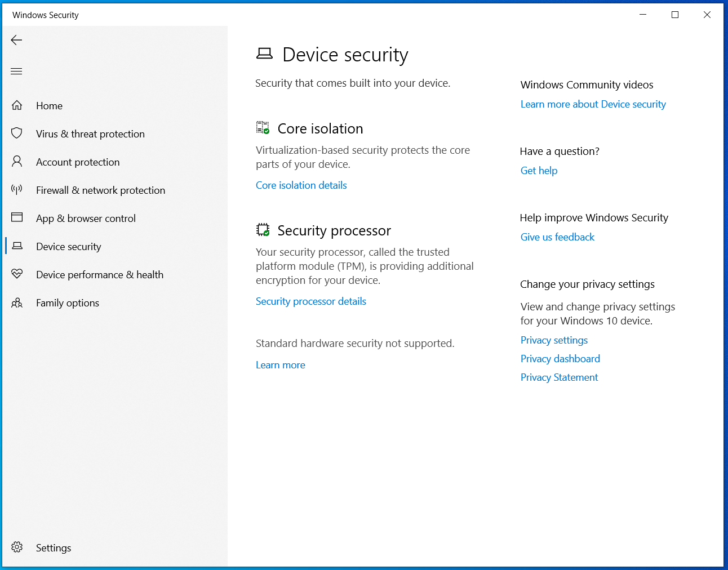Open the Settings label at bottom
Screen dimensions: 728x570
pos(54,548)
